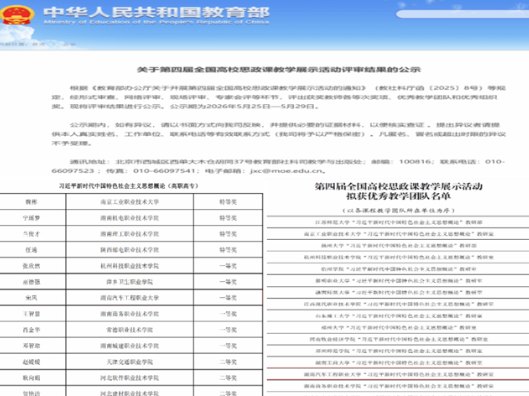Click the 湖南工商大学 team row

[x=398, y=363]
